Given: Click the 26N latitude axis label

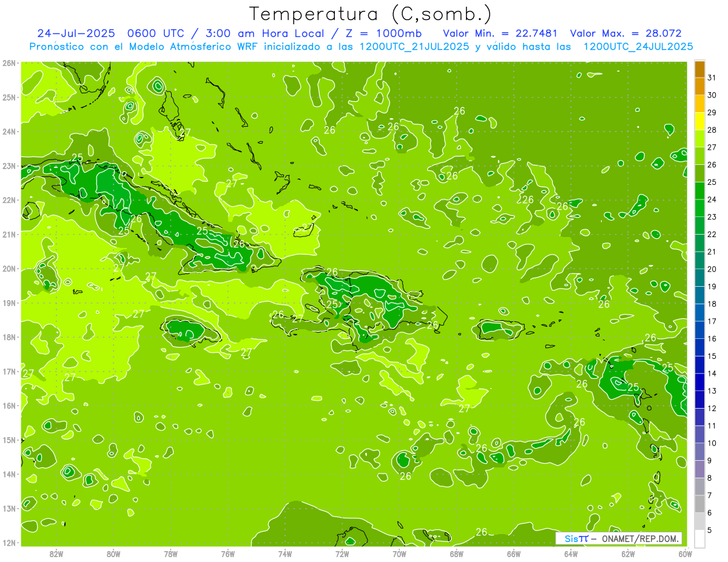Looking at the screenshot, I should pos(8,63).
